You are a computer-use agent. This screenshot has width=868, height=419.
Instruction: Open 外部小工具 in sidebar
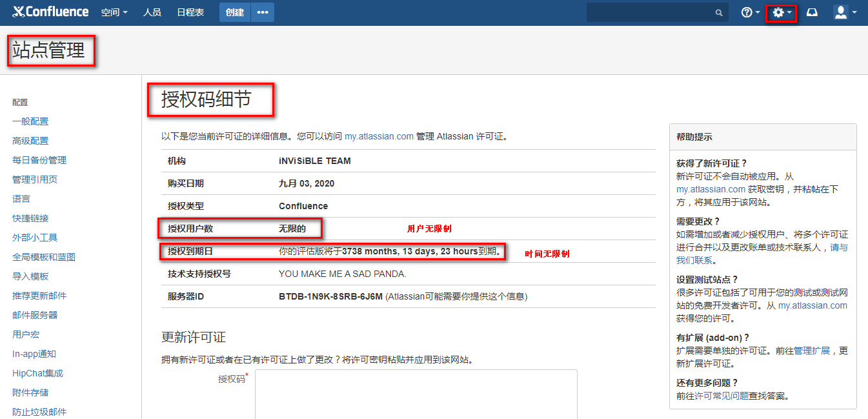pos(35,238)
